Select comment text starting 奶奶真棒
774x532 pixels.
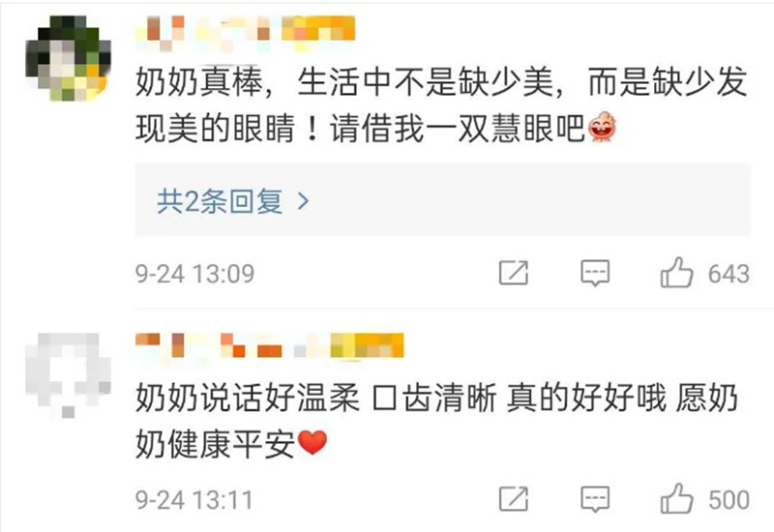[441, 104]
